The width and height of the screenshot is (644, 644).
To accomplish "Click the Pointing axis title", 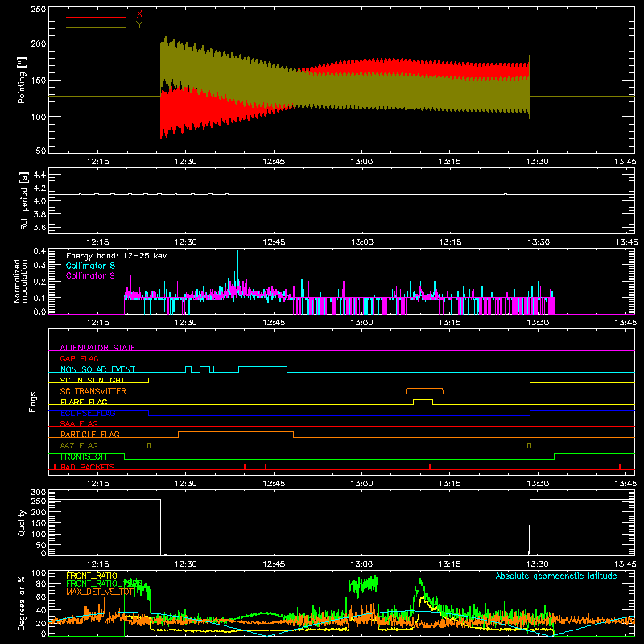I will pos(22,80).
